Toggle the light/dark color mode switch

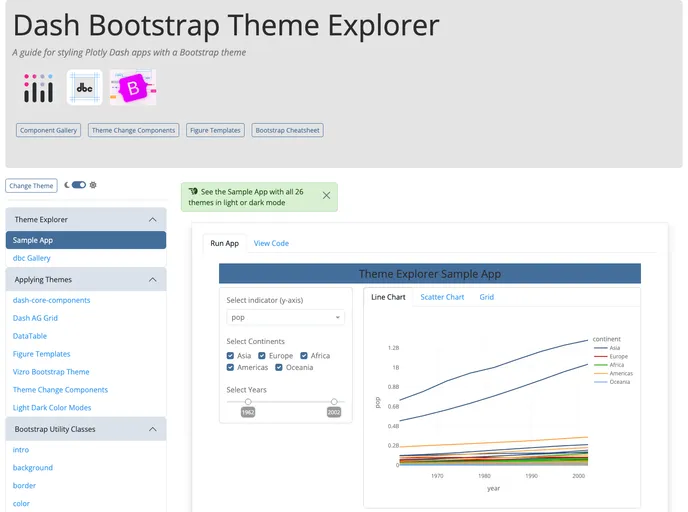pos(79,185)
